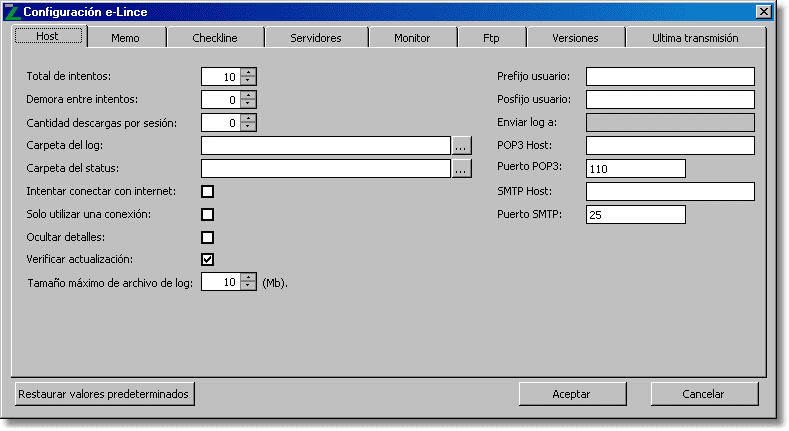Uncheck Verificar actualización
This screenshot has width=789, height=431.
pyautogui.click(x=207, y=260)
